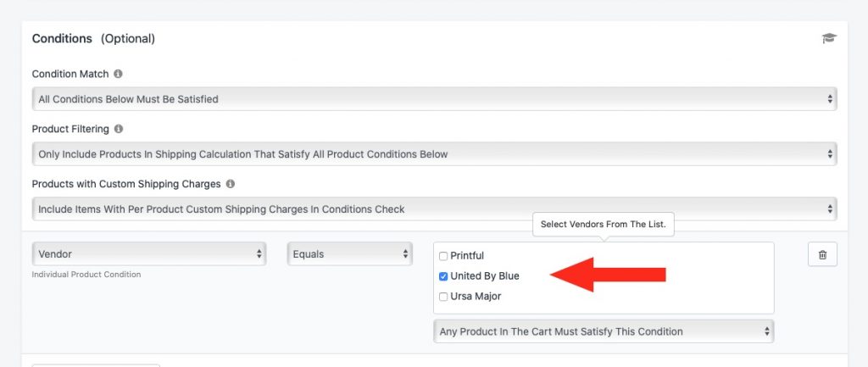This screenshot has height=367, width=868.
Task: Open the Condition Match dropdown
Action: tap(434, 99)
